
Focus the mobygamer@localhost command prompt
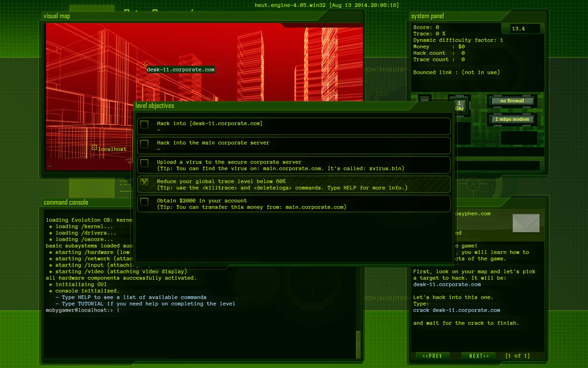[82, 310]
